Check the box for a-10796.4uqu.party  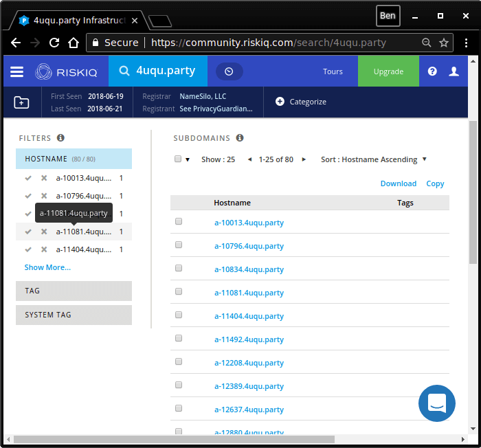point(179,245)
